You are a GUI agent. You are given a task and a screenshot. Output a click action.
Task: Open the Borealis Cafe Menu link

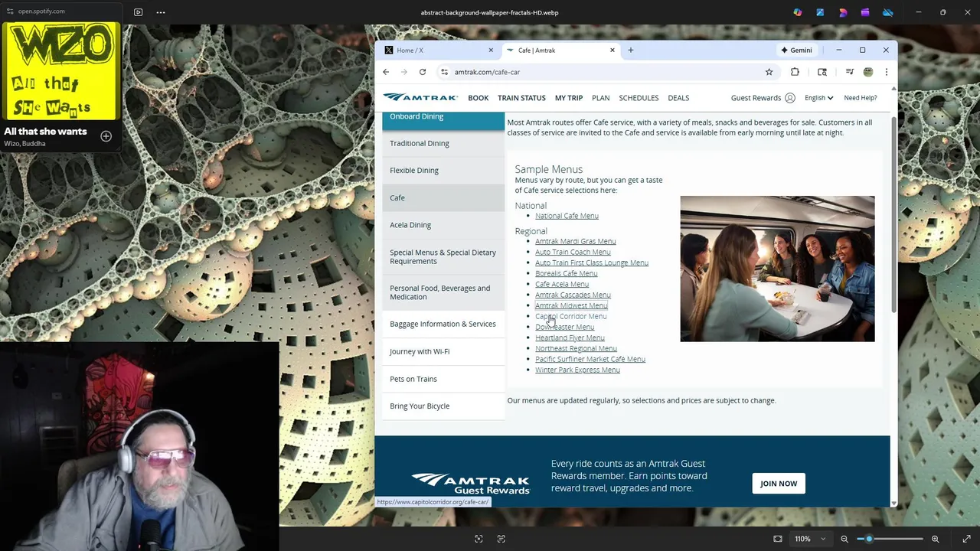pos(566,274)
